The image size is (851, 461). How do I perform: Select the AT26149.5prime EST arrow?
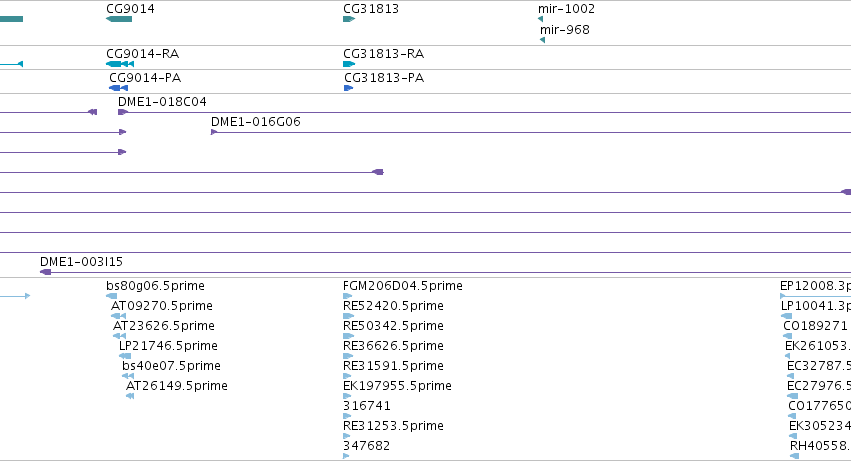tap(130, 396)
